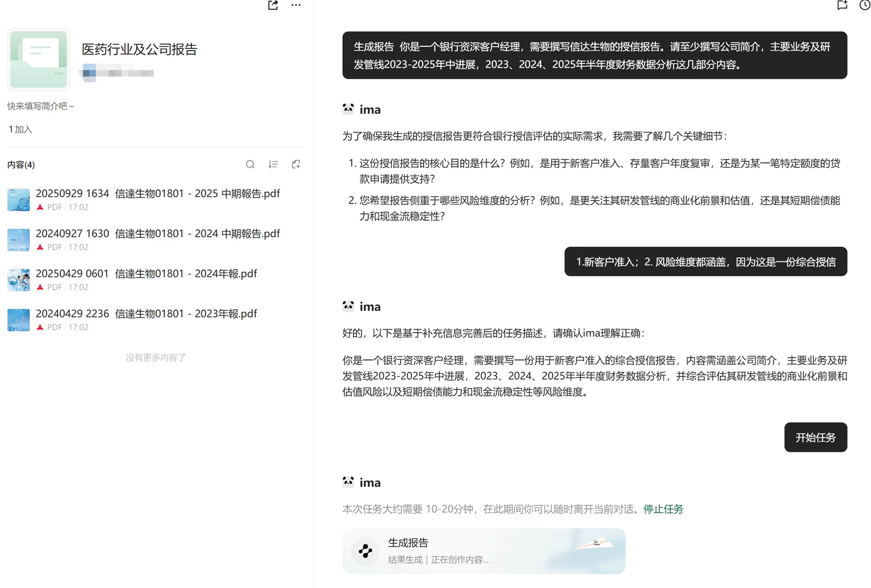871x588 pixels.
Task: Open the share icon above the knowledge base title
Action: coord(272,5)
